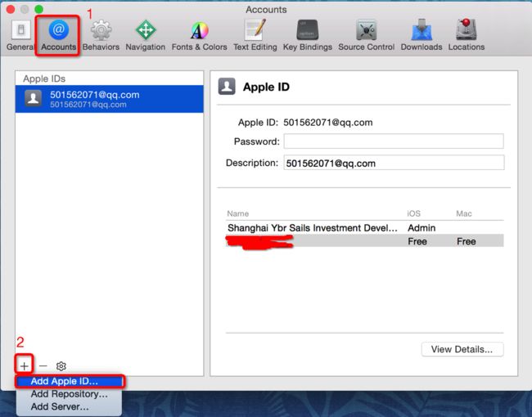The height and width of the screenshot is (417, 532).
Task: Click the View Details... button
Action: click(x=462, y=349)
